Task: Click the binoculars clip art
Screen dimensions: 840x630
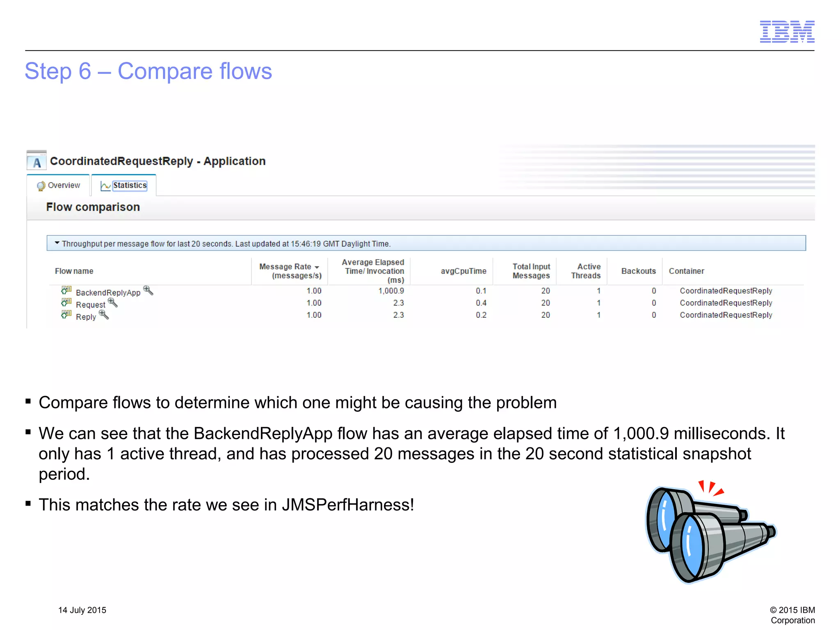Action: coord(711,531)
